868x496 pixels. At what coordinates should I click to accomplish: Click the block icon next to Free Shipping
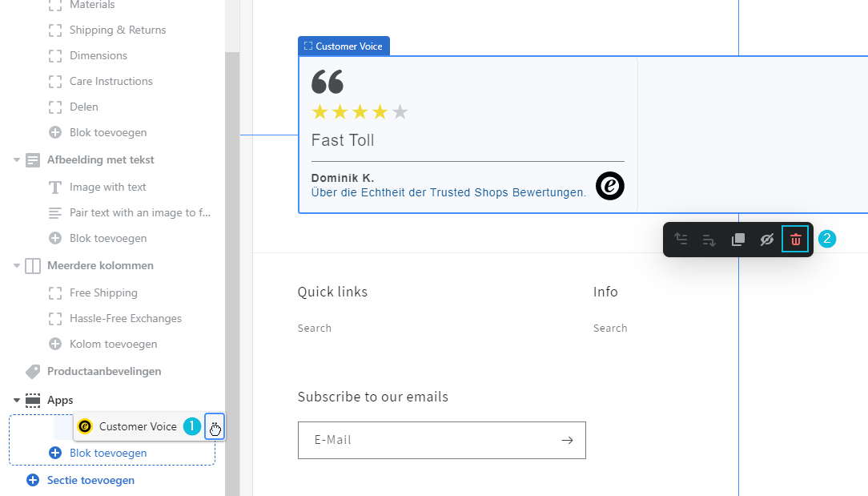[x=54, y=292]
